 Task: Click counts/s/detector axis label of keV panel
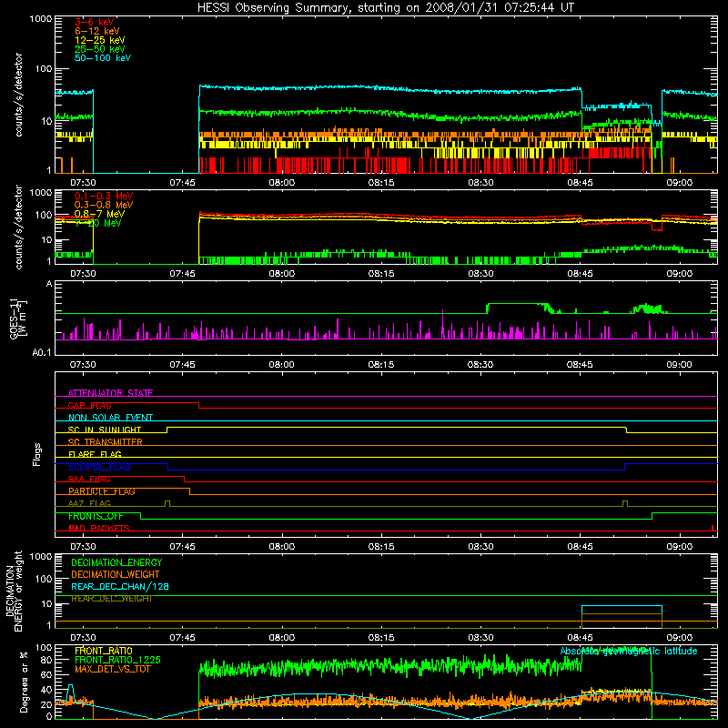(x=18, y=95)
